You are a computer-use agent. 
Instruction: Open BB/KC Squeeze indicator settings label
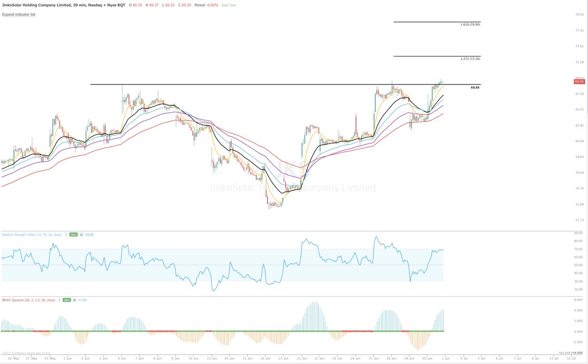[x=28, y=300]
